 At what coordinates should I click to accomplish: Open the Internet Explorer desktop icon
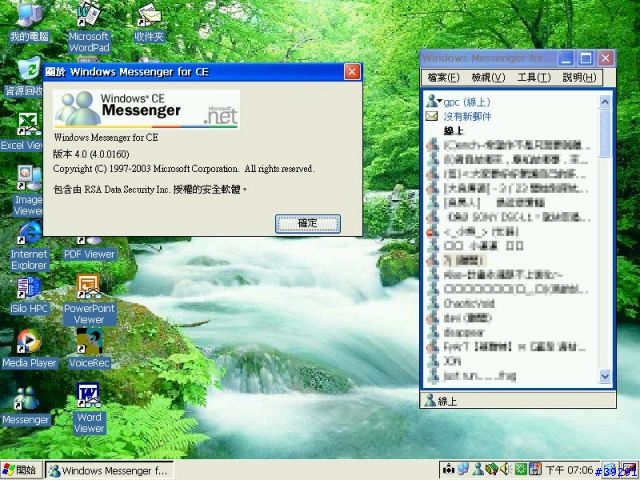(x=29, y=246)
